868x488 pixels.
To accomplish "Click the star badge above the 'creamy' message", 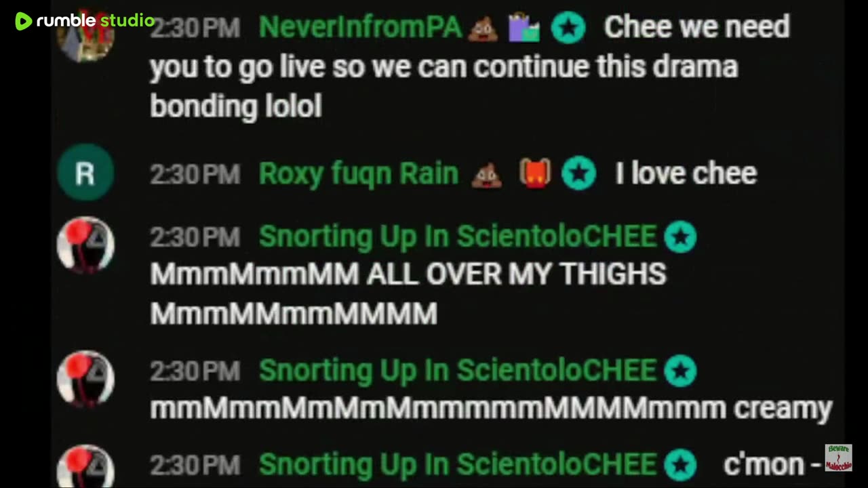I will (680, 371).
